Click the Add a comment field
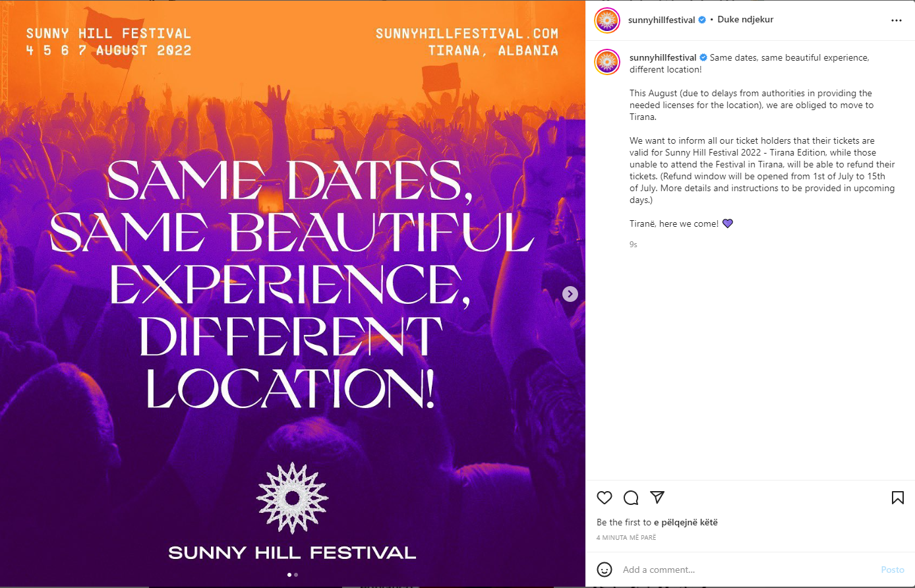 (x=745, y=570)
